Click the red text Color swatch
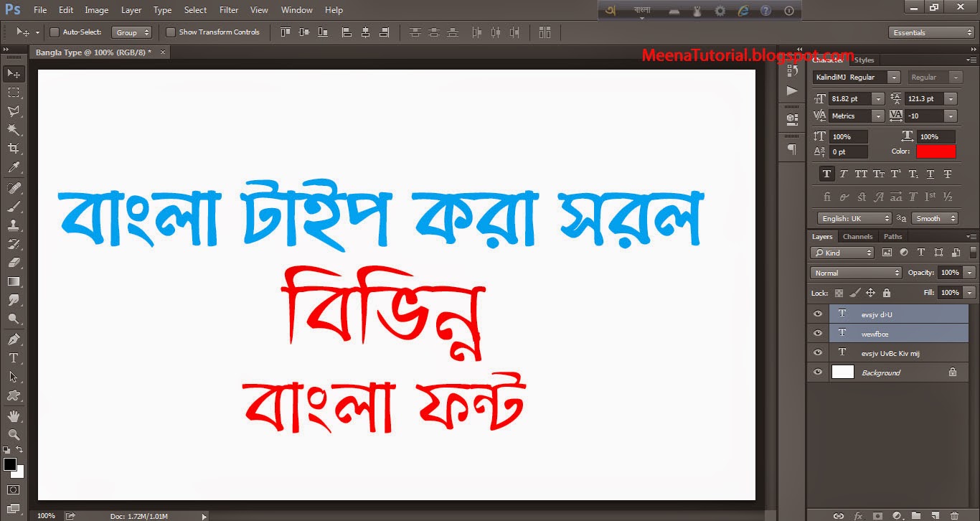The width and height of the screenshot is (980, 521). click(936, 151)
